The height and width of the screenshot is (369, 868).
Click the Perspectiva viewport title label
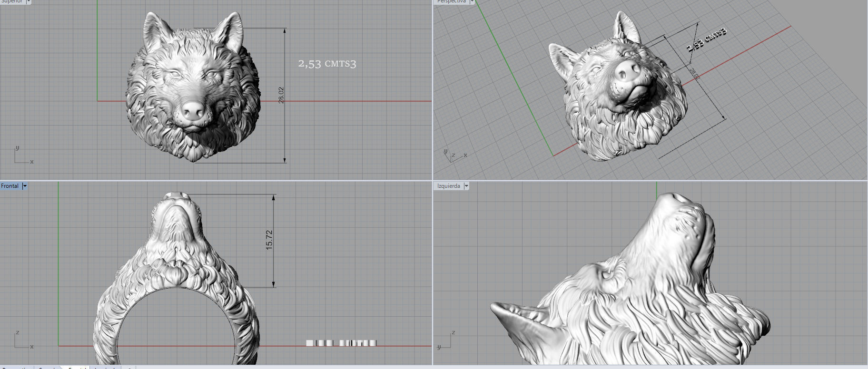(452, 2)
